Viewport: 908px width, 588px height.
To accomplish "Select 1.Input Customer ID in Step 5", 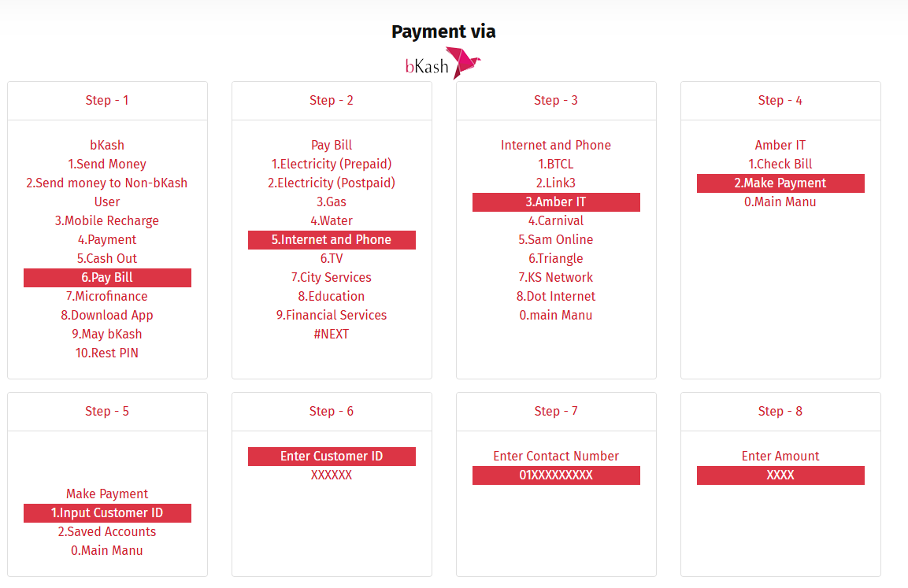I will 107,513.
